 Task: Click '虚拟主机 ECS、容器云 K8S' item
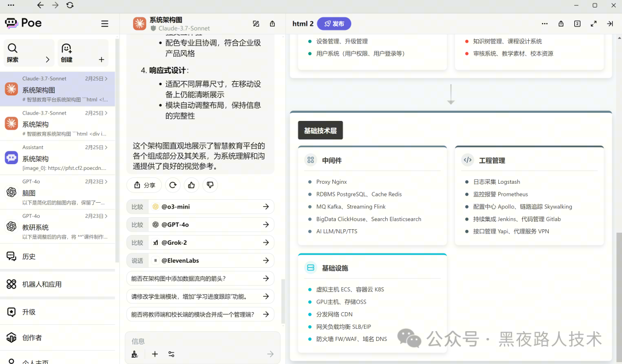coord(350,290)
